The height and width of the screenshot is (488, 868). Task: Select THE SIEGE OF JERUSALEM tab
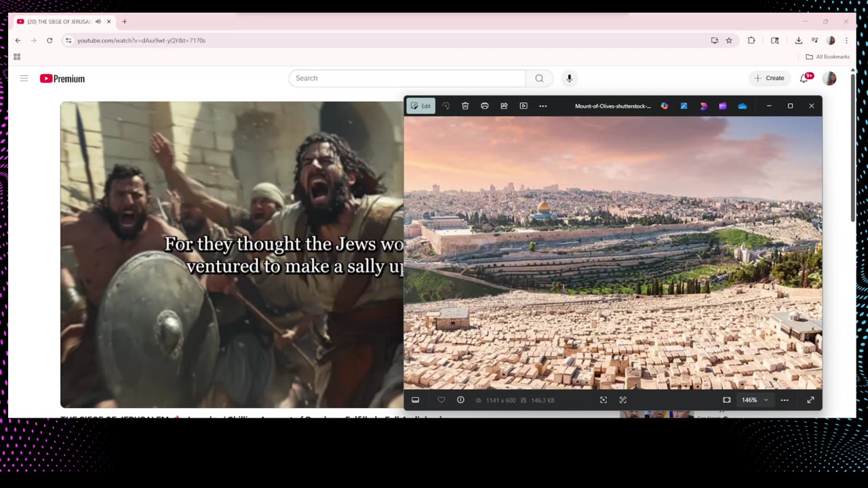pos(64,22)
